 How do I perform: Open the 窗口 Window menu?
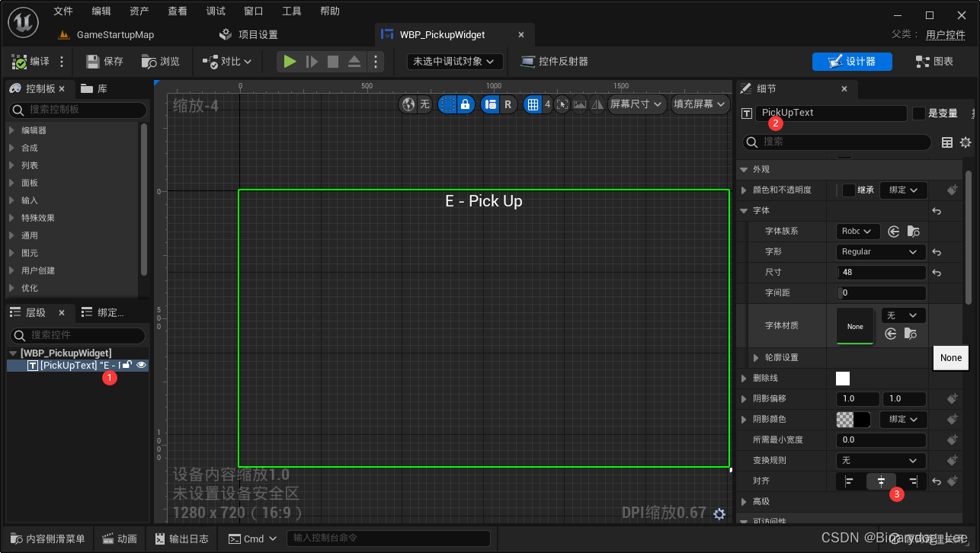point(254,11)
